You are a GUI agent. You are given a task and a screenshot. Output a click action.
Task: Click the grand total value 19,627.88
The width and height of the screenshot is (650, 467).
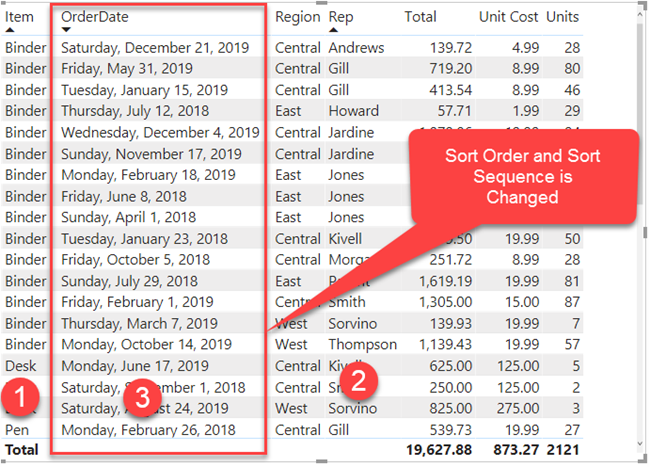pos(439,450)
